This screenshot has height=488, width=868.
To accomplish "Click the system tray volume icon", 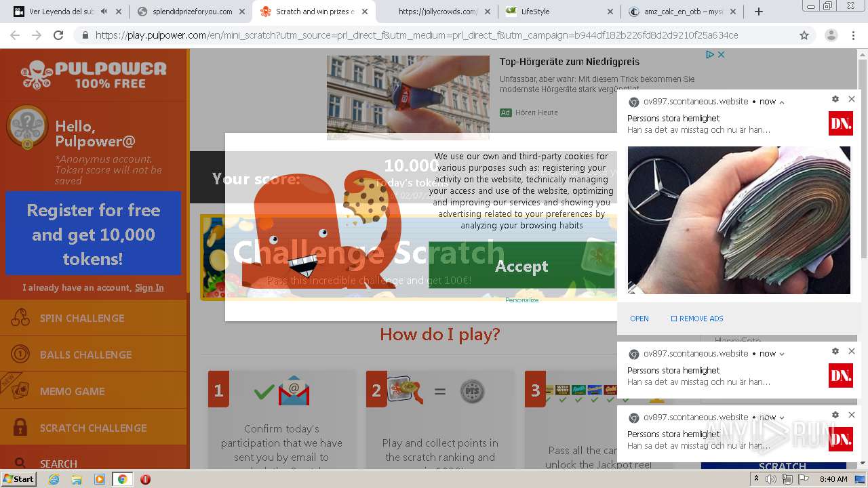I will [x=771, y=479].
